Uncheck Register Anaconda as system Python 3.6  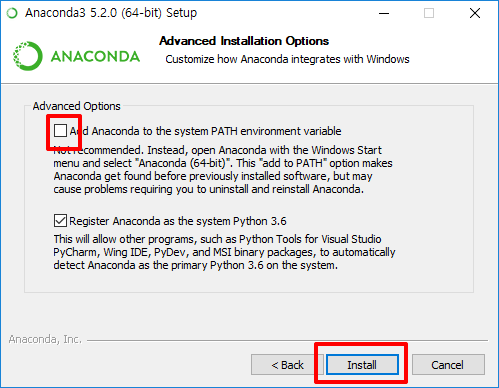[x=60, y=221]
